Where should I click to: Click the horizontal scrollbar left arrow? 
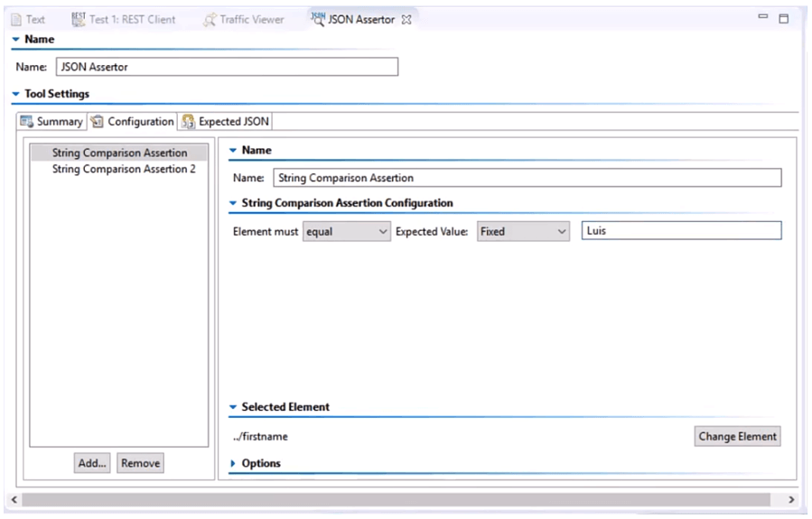point(14,499)
